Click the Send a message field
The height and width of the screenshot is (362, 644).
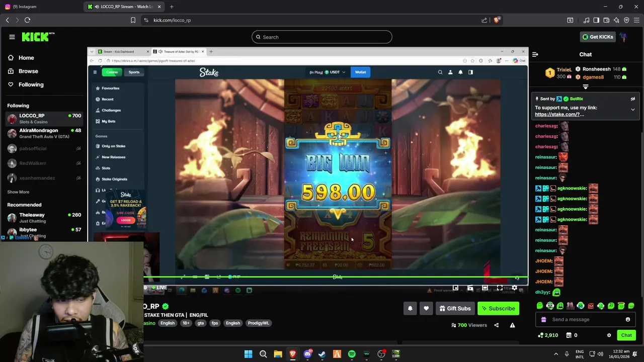point(586,319)
